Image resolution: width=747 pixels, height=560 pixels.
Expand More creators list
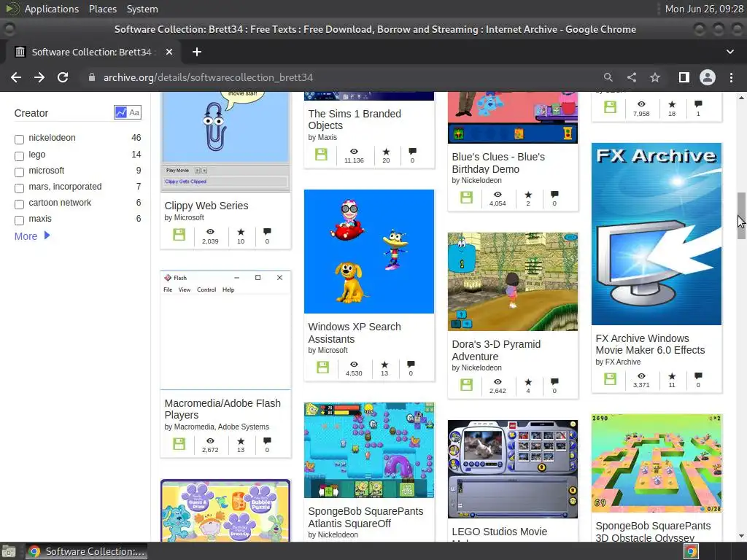pyautogui.click(x=32, y=236)
